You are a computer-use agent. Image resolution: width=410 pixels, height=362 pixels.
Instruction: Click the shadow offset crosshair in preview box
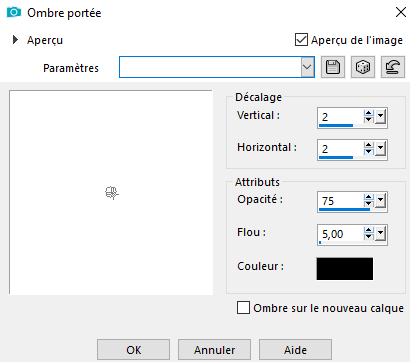[111, 193]
